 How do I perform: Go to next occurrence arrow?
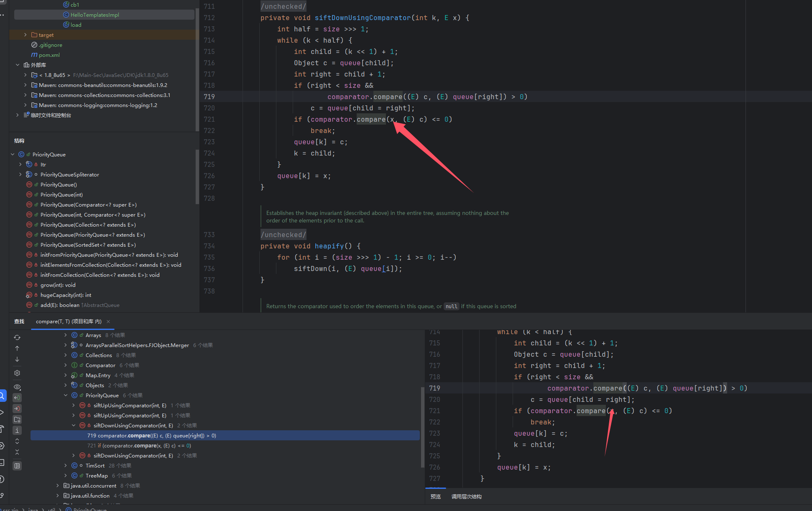click(x=17, y=359)
